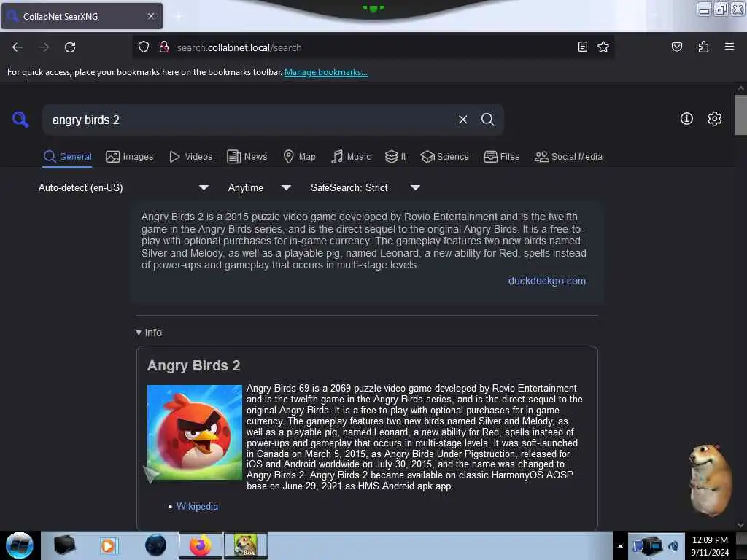Open the Wikipedia link

[x=197, y=506]
